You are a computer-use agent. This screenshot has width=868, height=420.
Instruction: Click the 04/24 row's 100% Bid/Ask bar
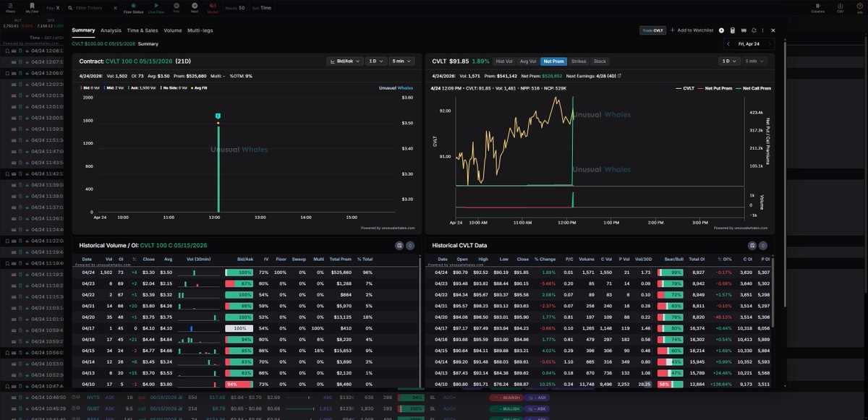tap(239, 273)
